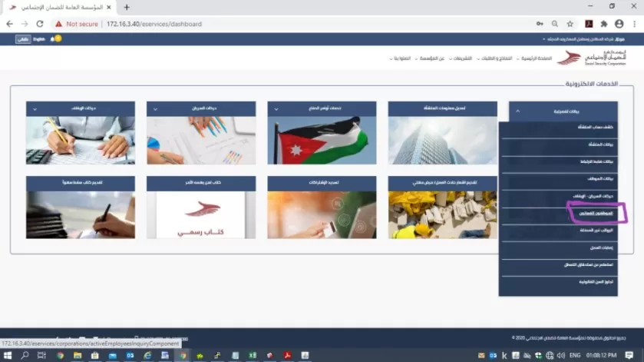Screen dimensions: 644x362
Task: Select تجاوز السن القانونية from the menu
Action: click(558, 282)
